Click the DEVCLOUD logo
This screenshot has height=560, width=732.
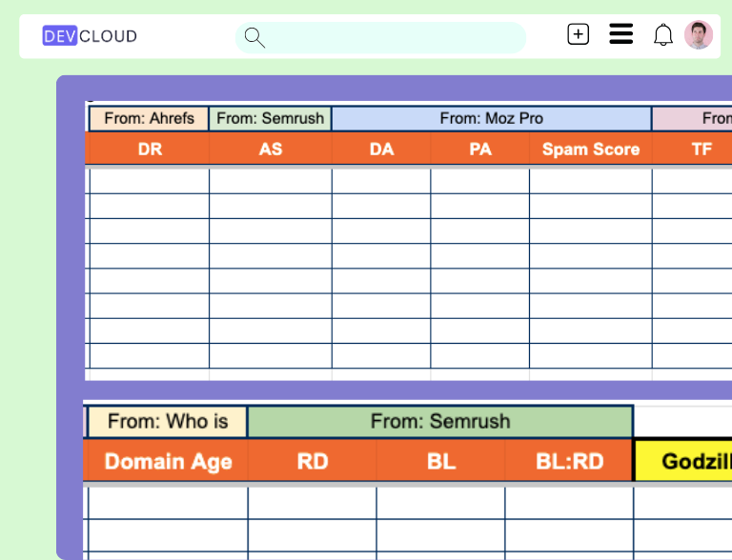(x=90, y=36)
